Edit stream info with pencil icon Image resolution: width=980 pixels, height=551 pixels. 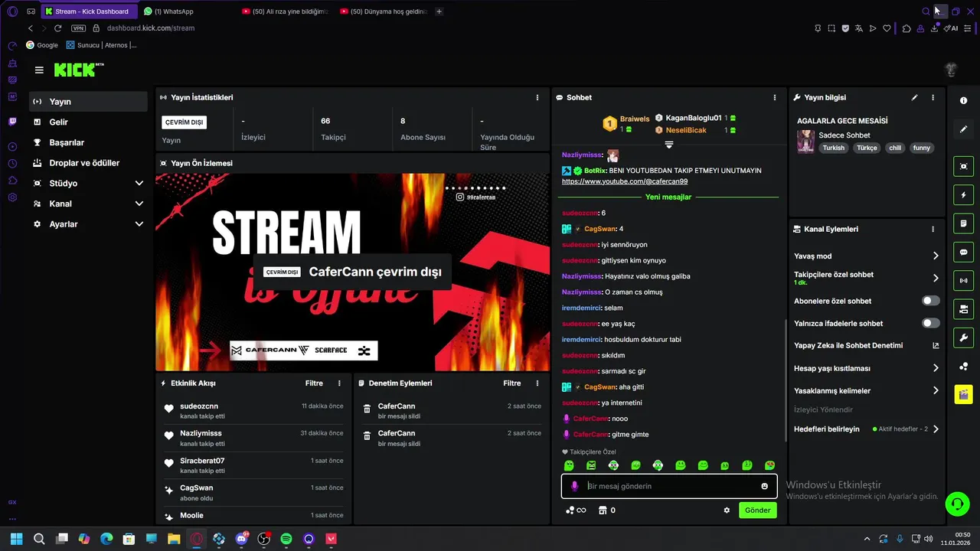click(914, 98)
